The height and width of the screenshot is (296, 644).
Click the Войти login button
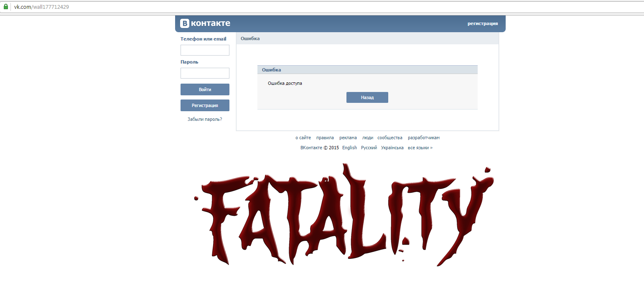pos(205,89)
